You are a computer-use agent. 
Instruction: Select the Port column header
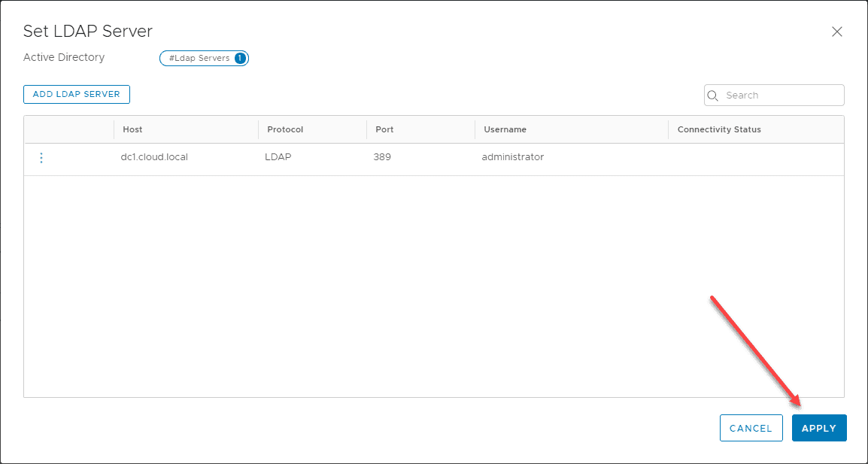pyautogui.click(x=384, y=129)
